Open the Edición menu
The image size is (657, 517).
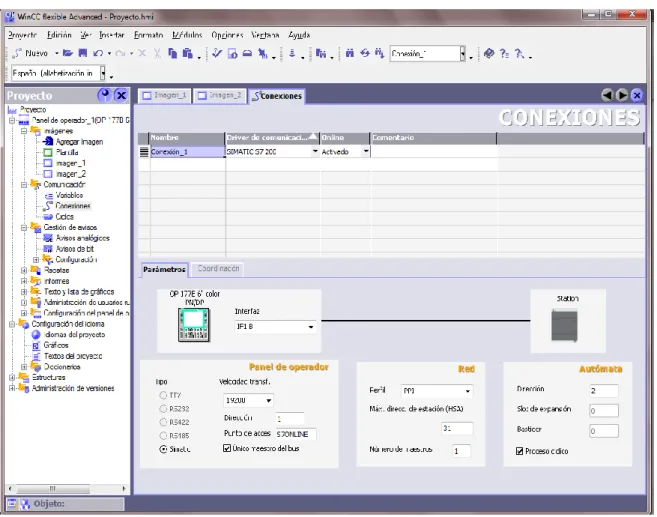(x=59, y=35)
